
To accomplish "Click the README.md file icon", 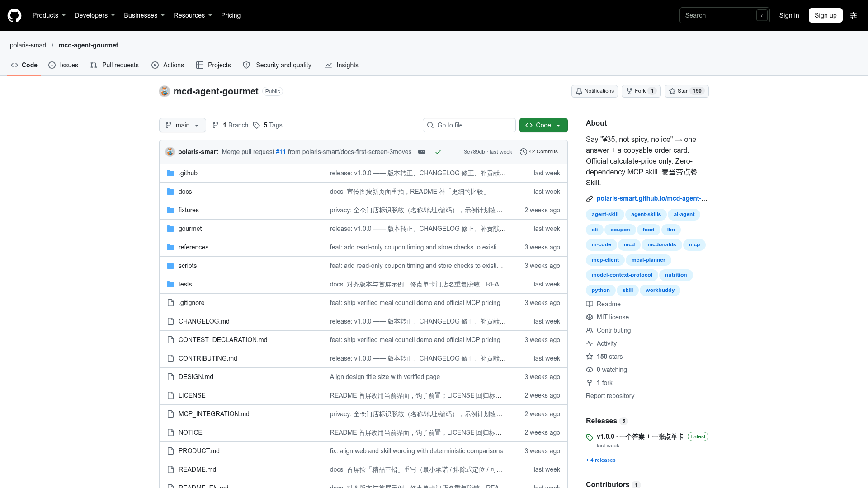I will coord(170,469).
